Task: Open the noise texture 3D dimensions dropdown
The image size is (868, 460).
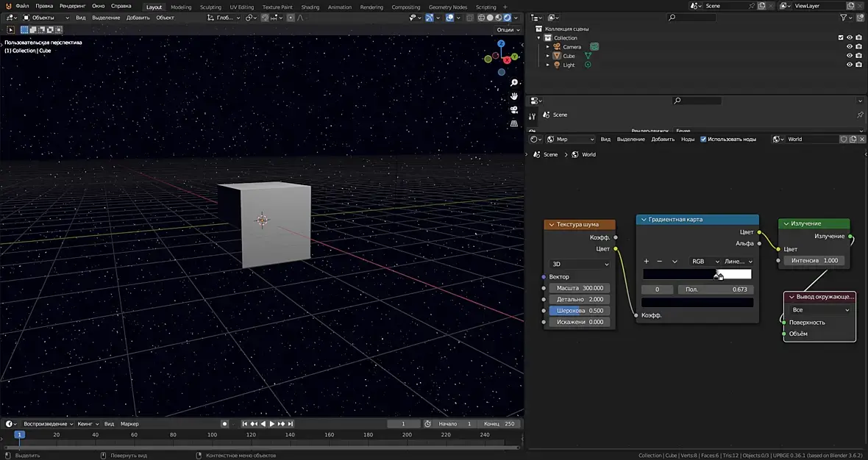Action: pos(580,264)
